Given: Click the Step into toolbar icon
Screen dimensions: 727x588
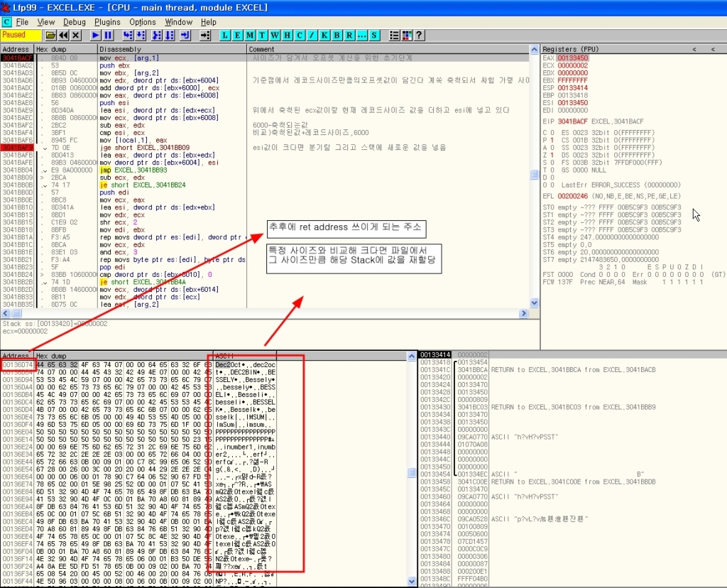Looking at the screenshot, I should [x=128, y=36].
